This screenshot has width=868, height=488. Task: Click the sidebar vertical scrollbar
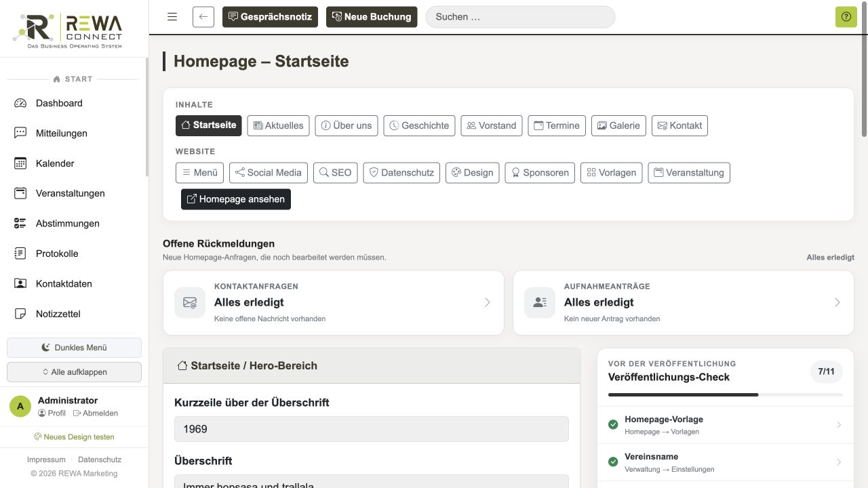point(146,117)
